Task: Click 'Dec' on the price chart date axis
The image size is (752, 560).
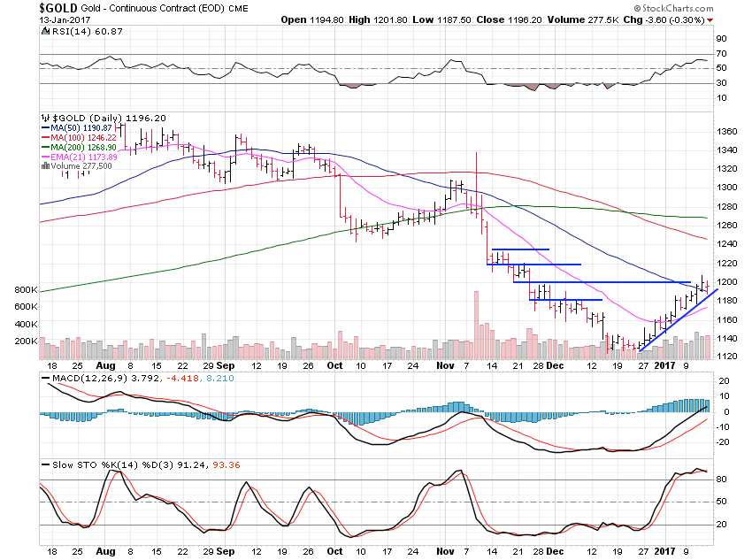Action: (555, 365)
